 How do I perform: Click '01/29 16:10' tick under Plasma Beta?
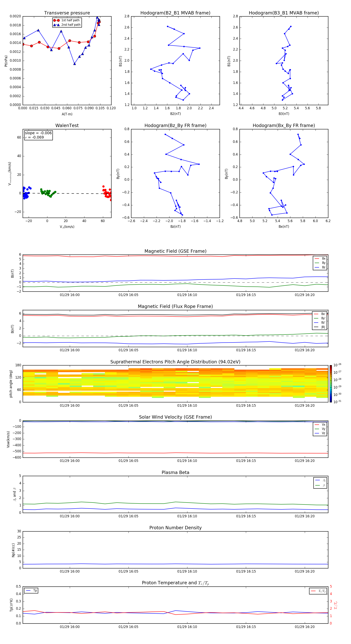pyautogui.click(x=187, y=516)
